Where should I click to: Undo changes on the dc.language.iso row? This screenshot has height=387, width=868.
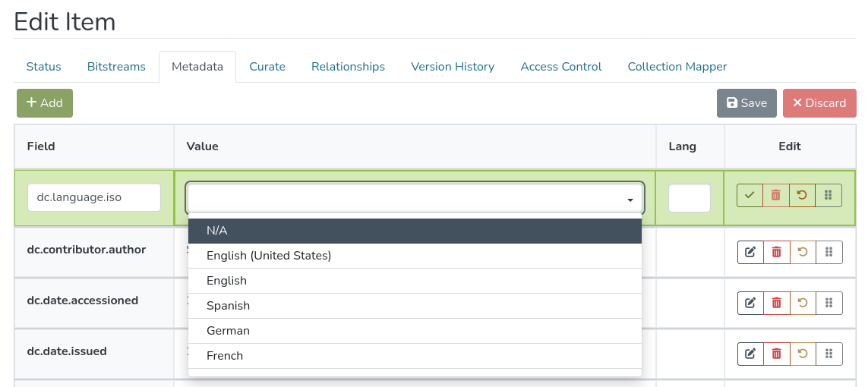802,196
